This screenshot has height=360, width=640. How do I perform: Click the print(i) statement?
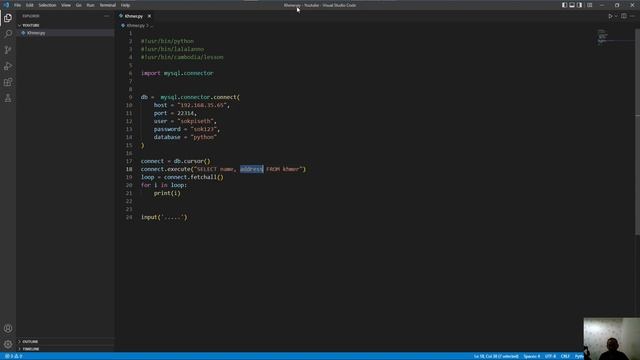167,193
